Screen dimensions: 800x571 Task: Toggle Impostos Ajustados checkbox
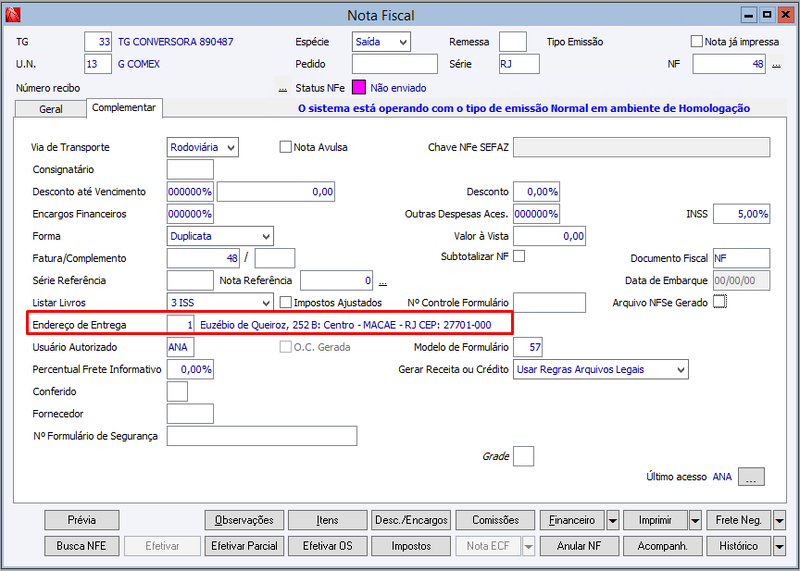pyautogui.click(x=285, y=303)
